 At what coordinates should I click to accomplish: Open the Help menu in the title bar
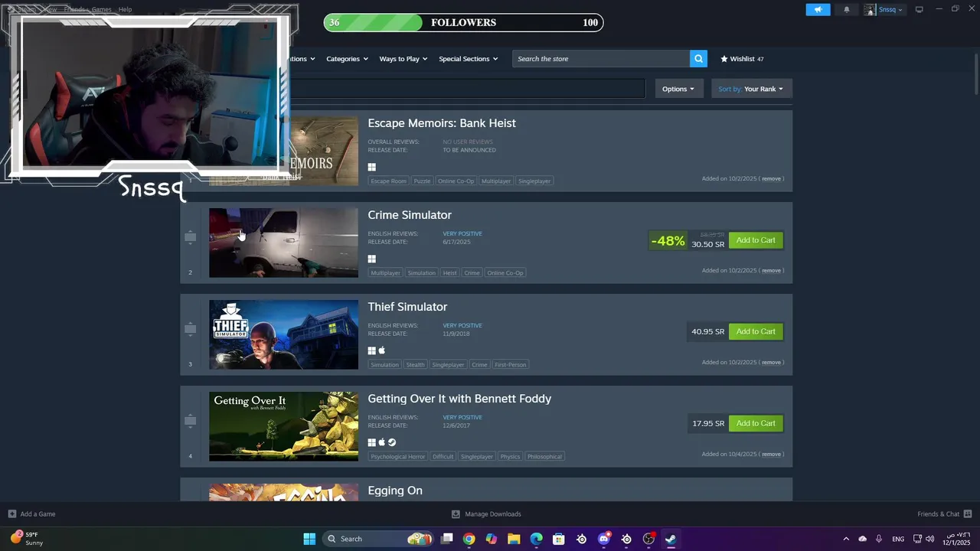(x=125, y=9)
